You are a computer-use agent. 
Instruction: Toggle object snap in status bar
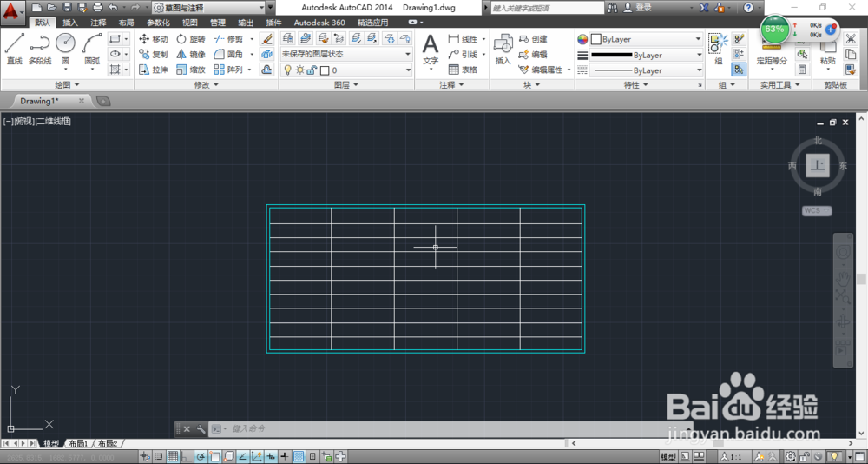coord(214,457)
